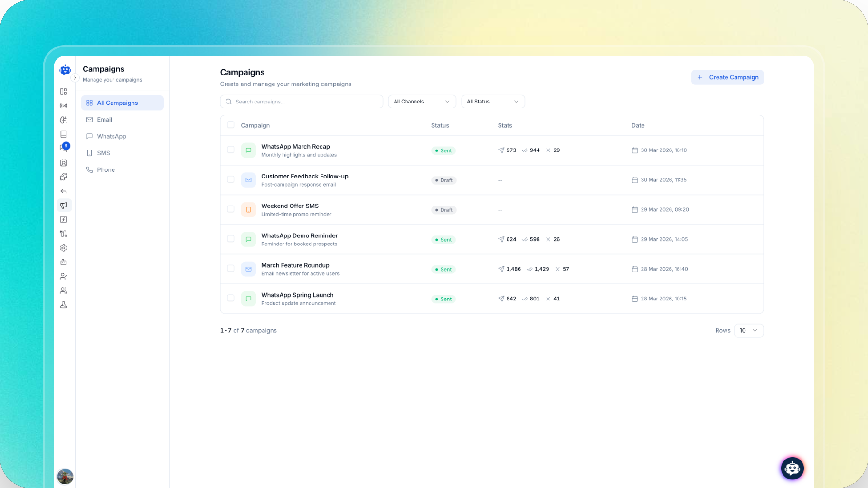Click the flask icon in the sidebar

[64, 305]
